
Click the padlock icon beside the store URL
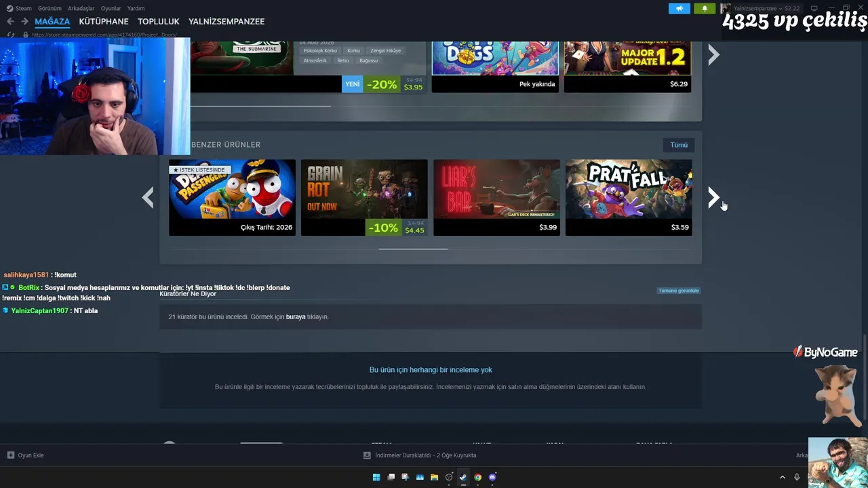26,35
